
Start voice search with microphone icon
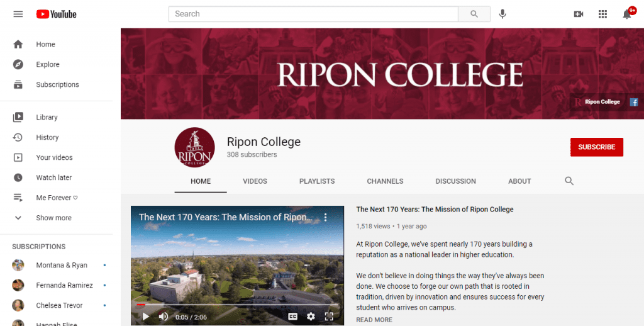(x=502, y=14)
